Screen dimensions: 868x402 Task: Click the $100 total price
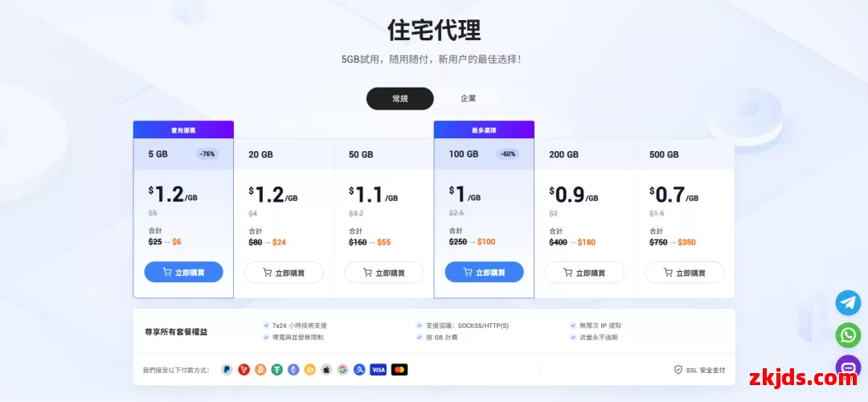coord(486,241)
